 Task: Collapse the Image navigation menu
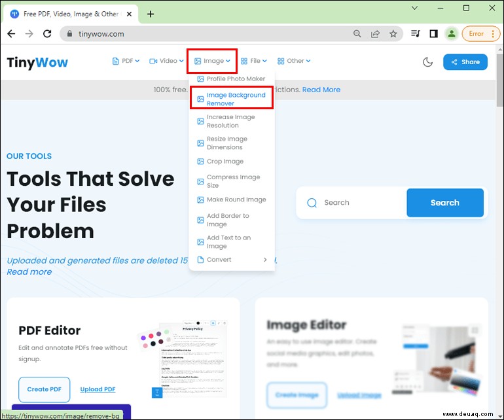click(x=212, y=61)
